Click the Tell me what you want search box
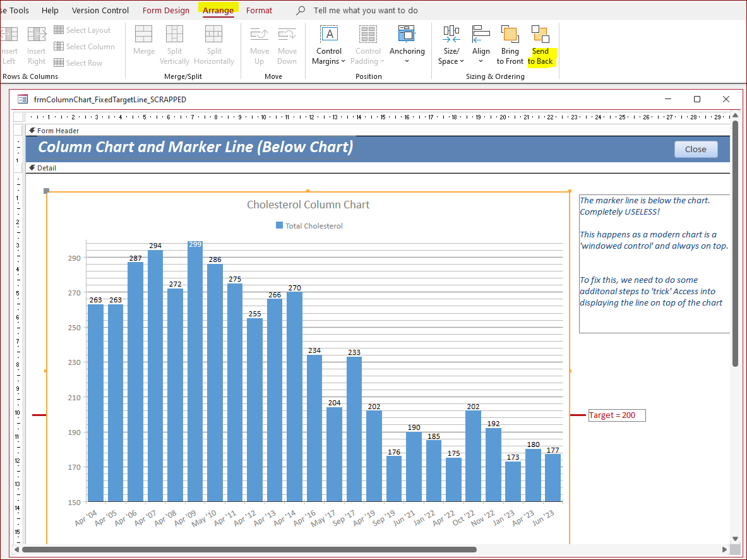747x560 pixels. [366, 10]
